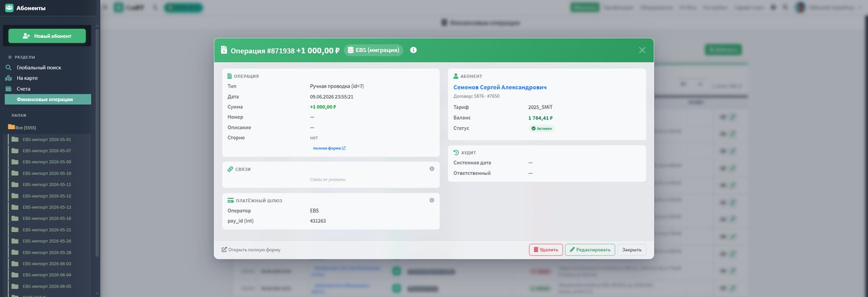Image resolution: width=868 pixels, height=297 pixels.
Task: Click the Разделы hamburger icon
Action: coord(10,57)
